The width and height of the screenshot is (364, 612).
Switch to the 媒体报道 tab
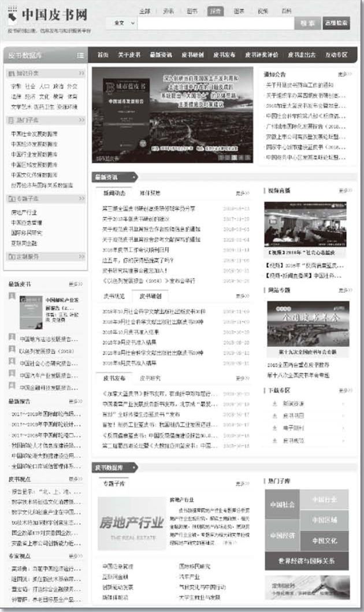coord(150,193)
